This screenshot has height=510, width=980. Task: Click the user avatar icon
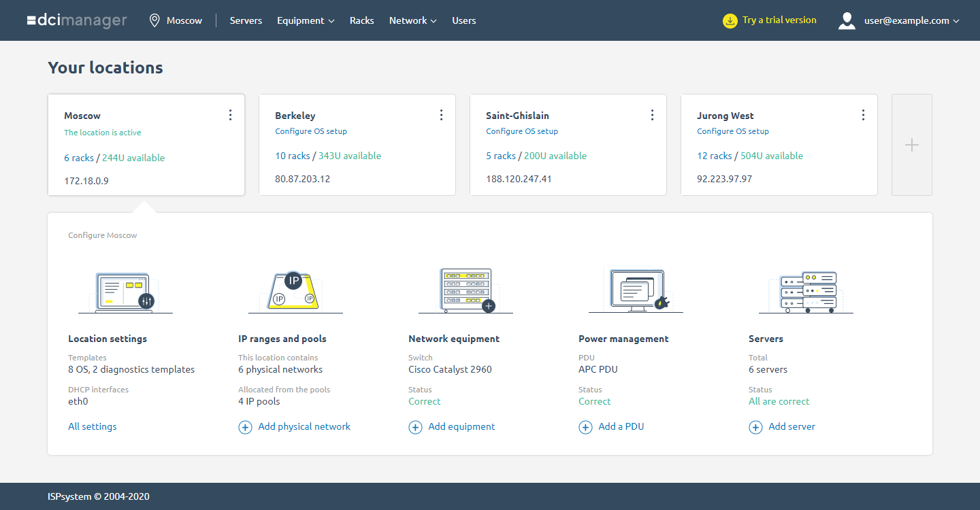pyautogui.click(x=847, y=20)
